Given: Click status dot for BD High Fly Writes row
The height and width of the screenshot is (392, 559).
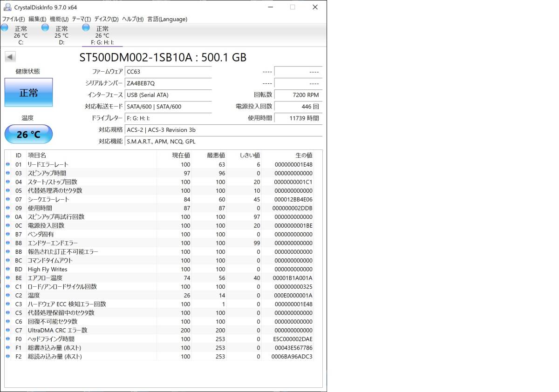Looking at the screenshot, I should (x=7, y=269).
